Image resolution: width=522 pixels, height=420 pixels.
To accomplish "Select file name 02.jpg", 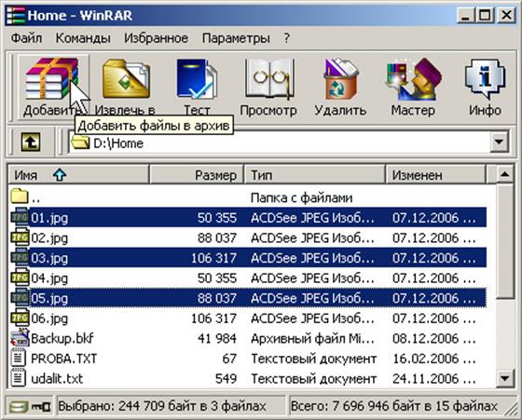I will (49, 238).
